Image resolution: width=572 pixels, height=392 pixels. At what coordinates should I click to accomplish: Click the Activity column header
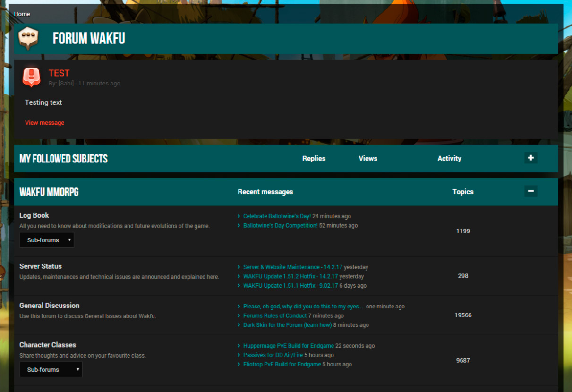click(x=449, y=158)
